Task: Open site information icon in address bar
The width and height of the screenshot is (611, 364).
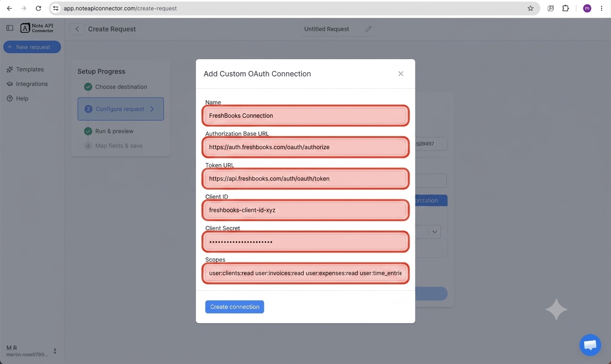Action: tap(56, 8)
